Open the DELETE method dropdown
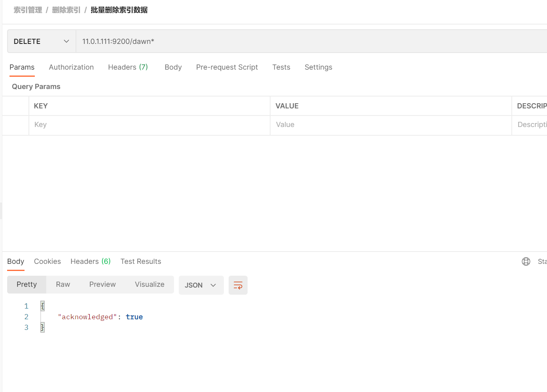 coord(42,42)
